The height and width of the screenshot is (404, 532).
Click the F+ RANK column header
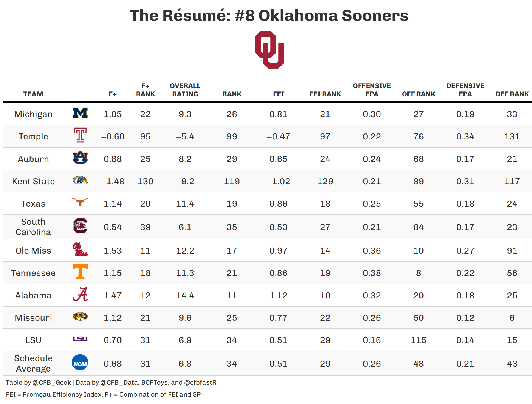(x=145, y=90)
